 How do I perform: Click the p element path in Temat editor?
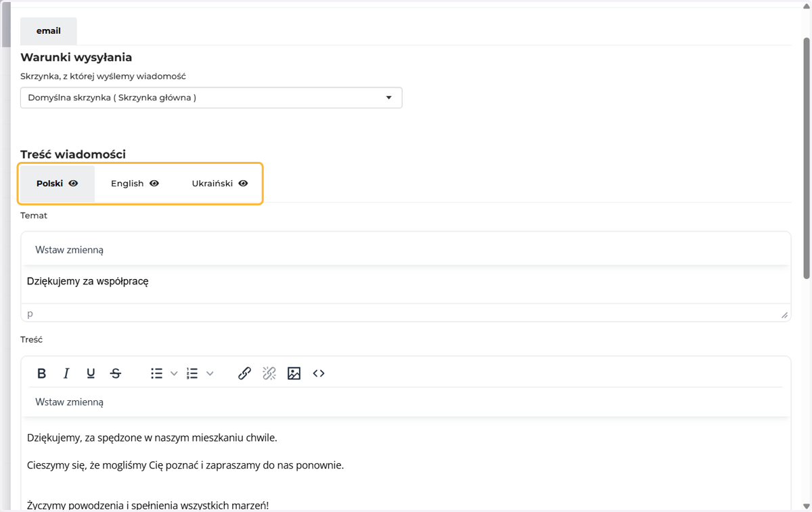pyautogui.click(x=30, y=314)
